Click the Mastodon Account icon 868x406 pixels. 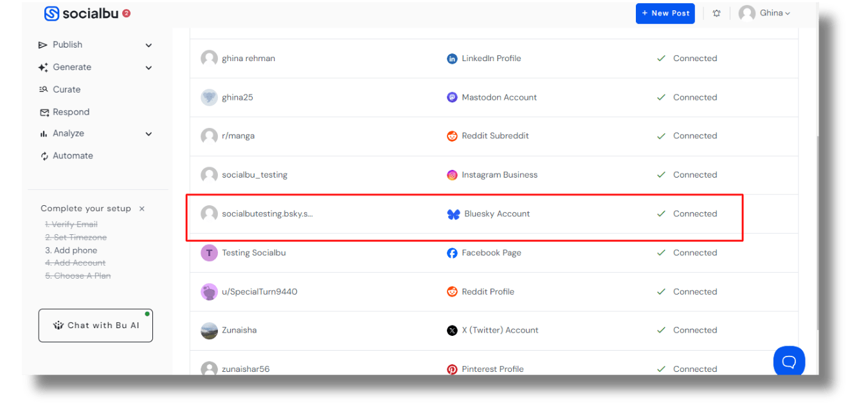452,98
